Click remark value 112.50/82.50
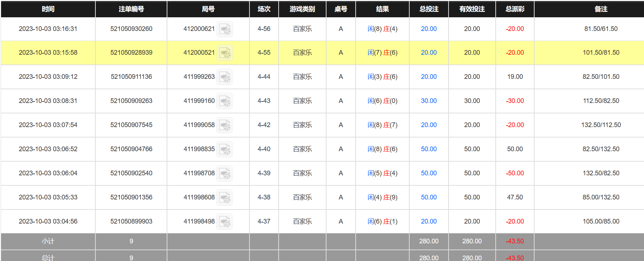Image resolution: width=644 pixels, height=261 pixels. [x=601, y=101]
